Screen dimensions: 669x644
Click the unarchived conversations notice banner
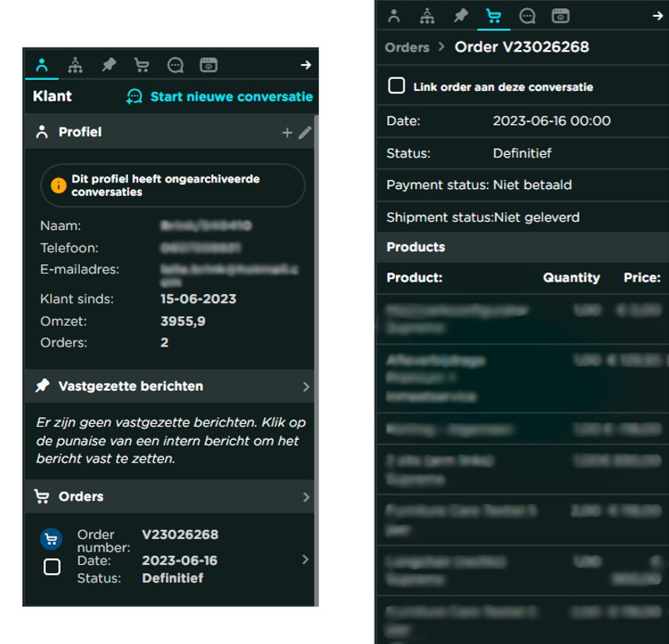click(173, 186)
